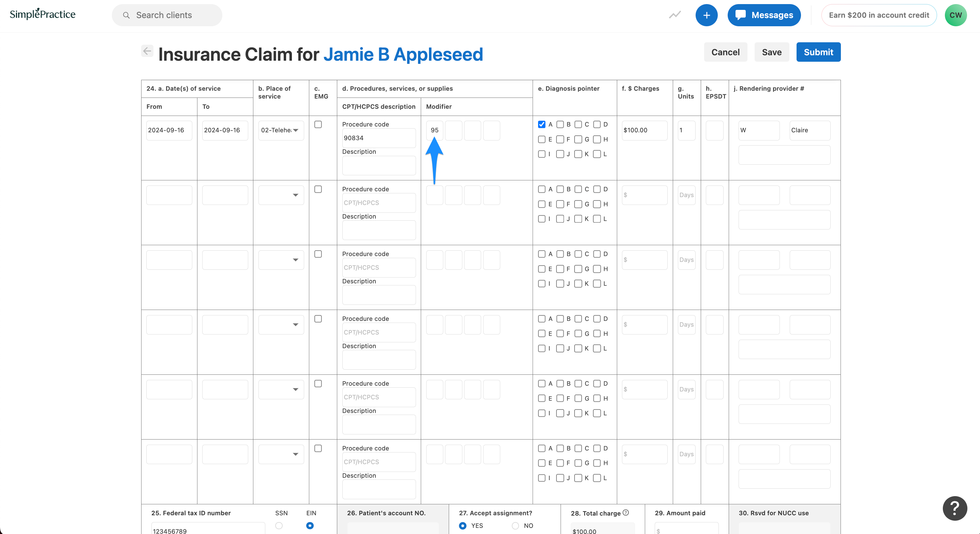
Task: Click the search magnifier icon
Action: point(126,15)
